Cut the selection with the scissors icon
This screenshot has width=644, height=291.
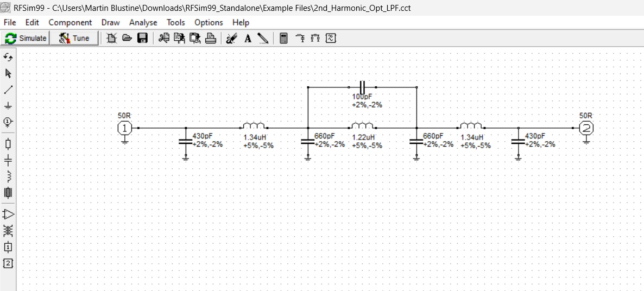pyautogui.click(x=164, y=38)
